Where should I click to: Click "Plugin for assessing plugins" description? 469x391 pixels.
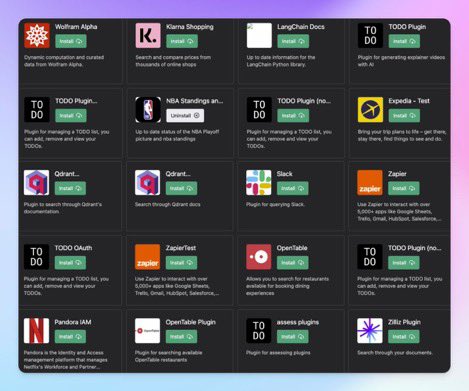click(278, 353)
